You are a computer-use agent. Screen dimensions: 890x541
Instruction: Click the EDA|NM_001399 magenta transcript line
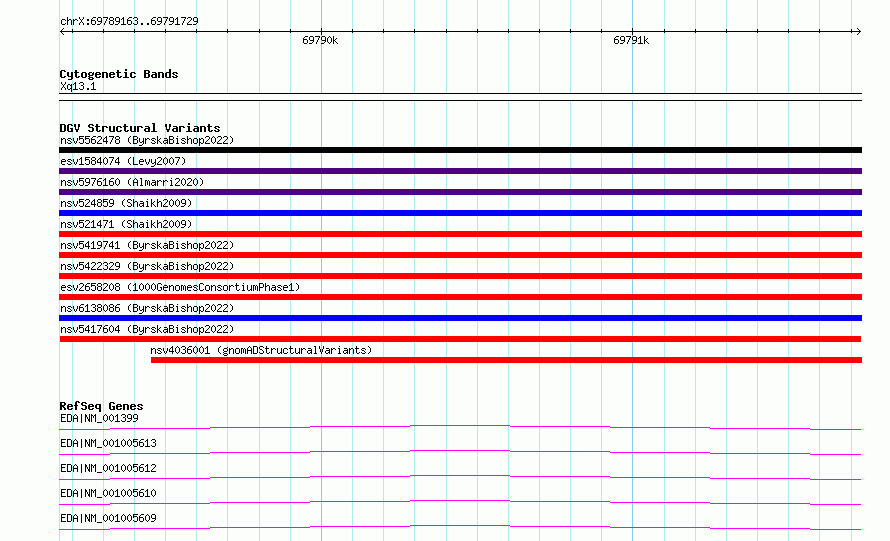[x=460, y=427]
